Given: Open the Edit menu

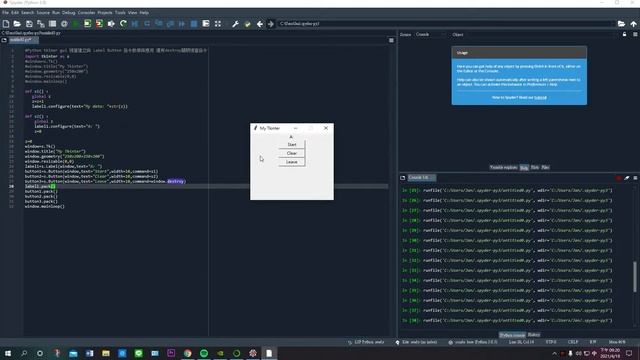Looking at the screenshot, I should [x=15, y=13].
